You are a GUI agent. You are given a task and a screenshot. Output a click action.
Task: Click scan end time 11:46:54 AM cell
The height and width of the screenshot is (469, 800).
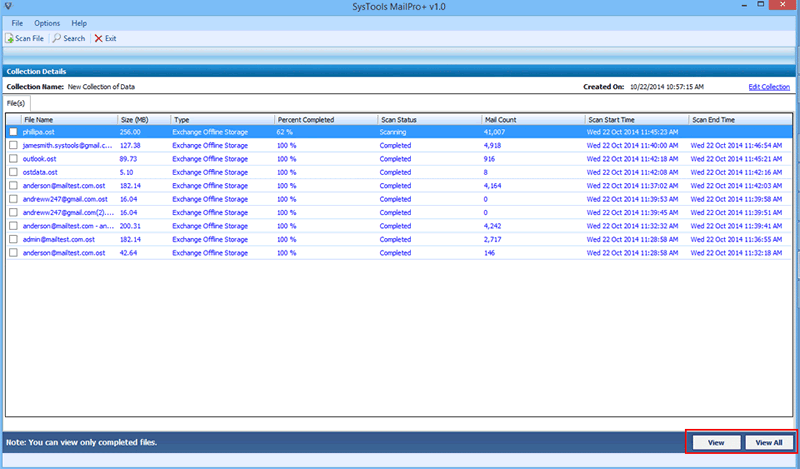736,145
